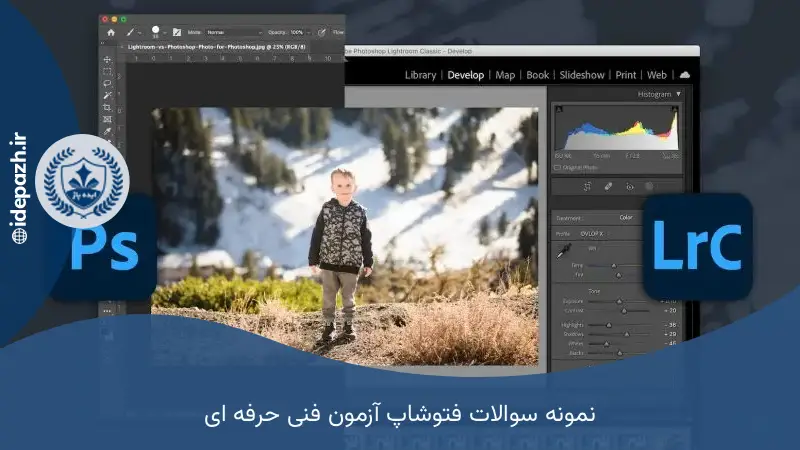This screenshot has height=450, width=800.
Task: Click the boy photo in the canvas
Action: [x=345, y=236]
